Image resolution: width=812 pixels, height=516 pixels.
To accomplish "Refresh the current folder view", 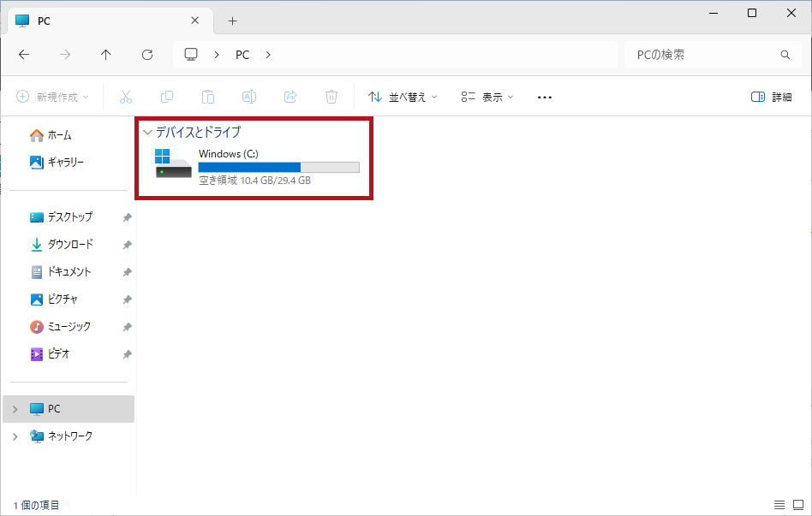I will (147, 55).
